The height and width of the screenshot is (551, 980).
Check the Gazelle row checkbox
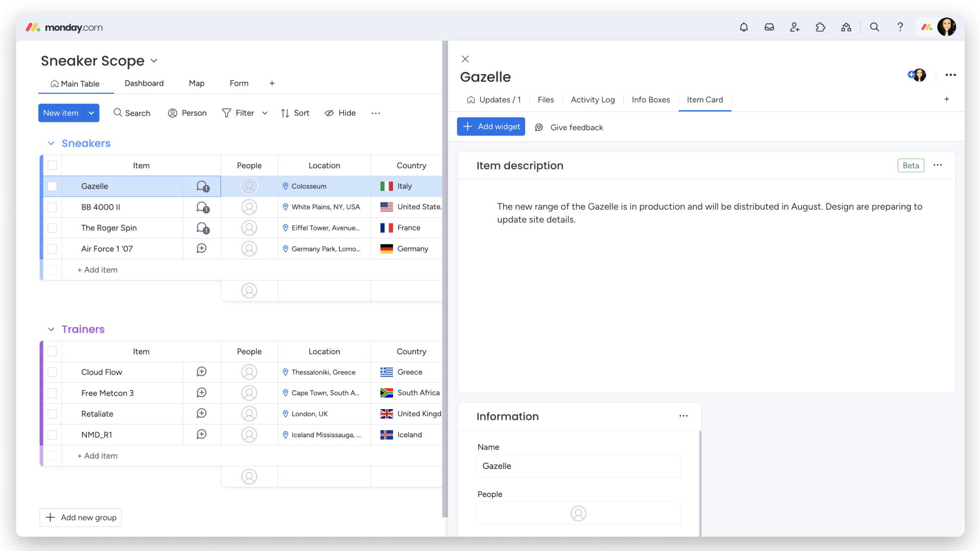[x=52, y=186]
